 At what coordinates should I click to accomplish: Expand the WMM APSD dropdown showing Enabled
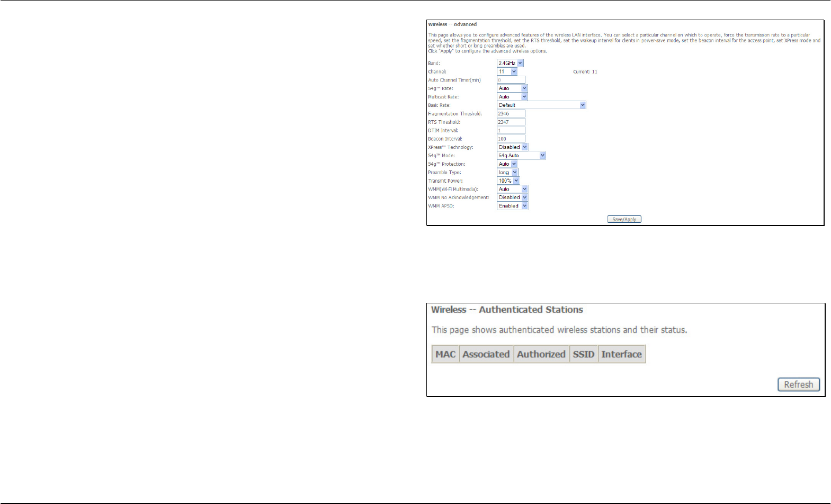pyautogui.click(x=512, y=206)
